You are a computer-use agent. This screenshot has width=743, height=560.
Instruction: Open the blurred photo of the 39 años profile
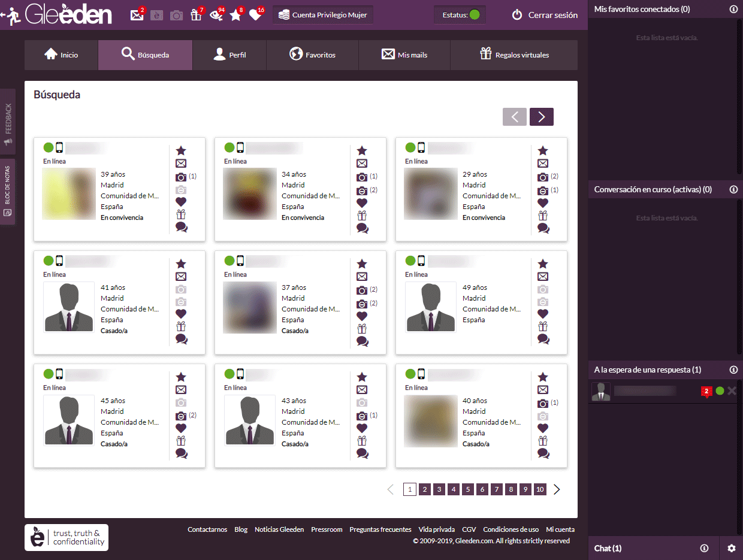pyautogui.click(x=68, y=193)
